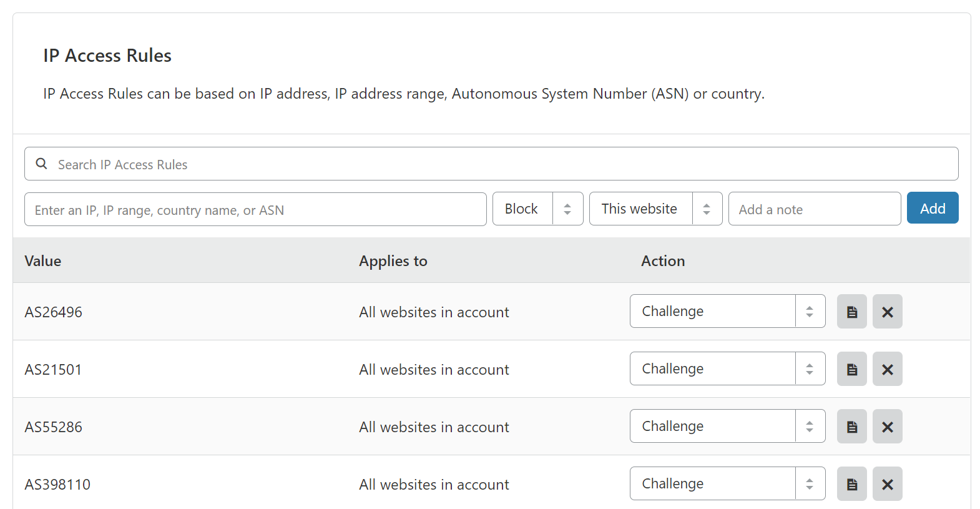Delete the AS26496 rule

888,311
